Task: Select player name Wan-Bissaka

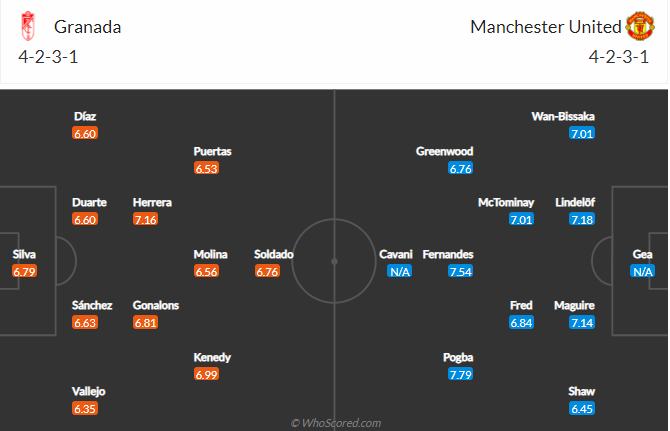Action: point(563,116)
